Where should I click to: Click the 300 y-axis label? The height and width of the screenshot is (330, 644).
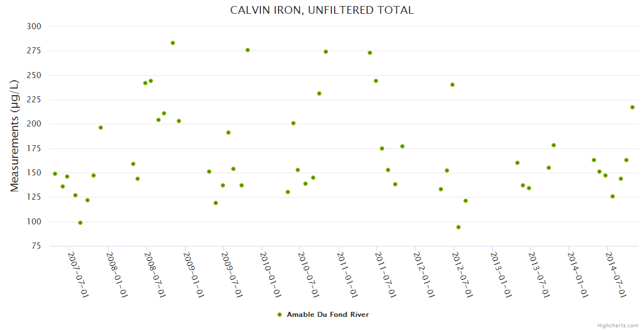(x=34, y=26)
